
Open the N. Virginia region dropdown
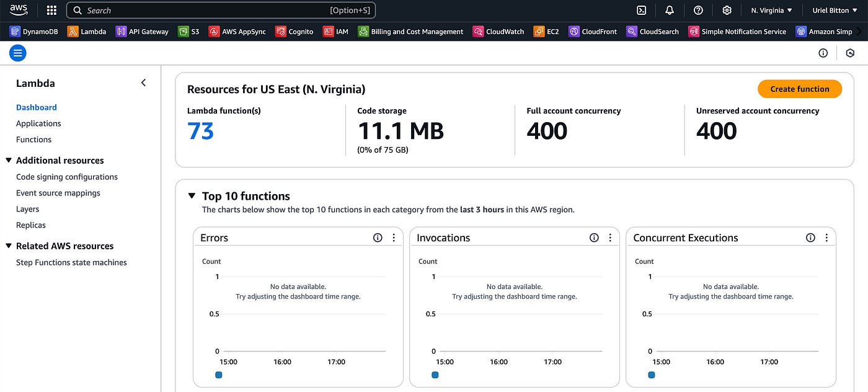tap(772, 11)
